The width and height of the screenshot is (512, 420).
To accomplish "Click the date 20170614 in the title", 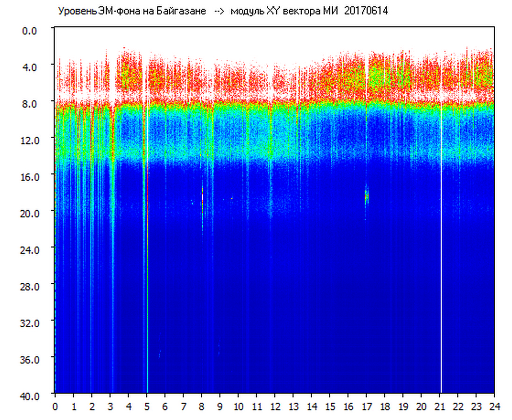I will click(x=366, y=11).
